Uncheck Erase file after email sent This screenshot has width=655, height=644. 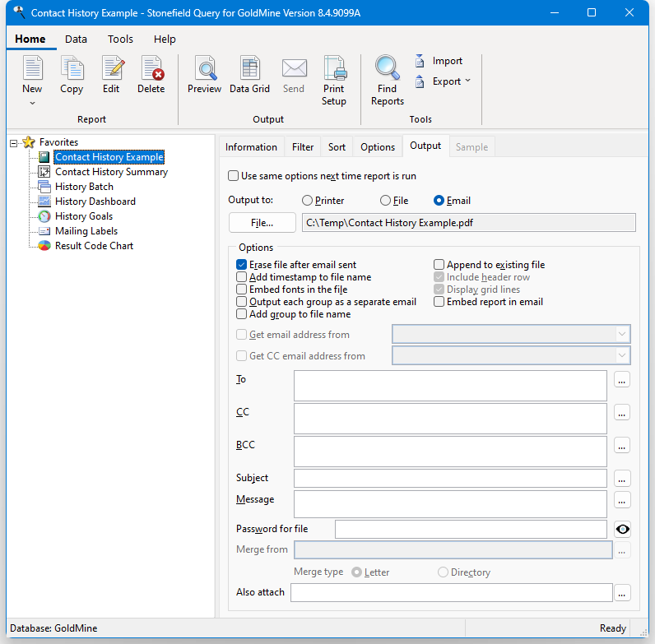[x=241, y=265]
